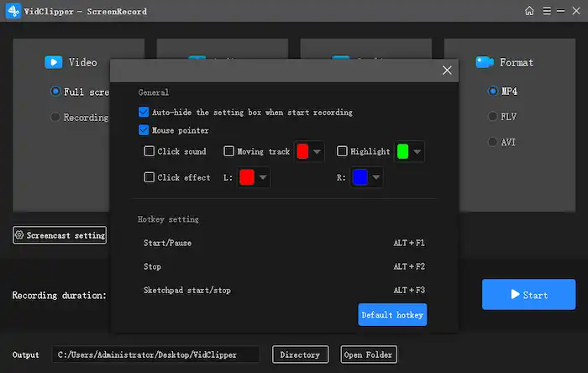Click the Video panel play icon

click(x=53, y=62)
